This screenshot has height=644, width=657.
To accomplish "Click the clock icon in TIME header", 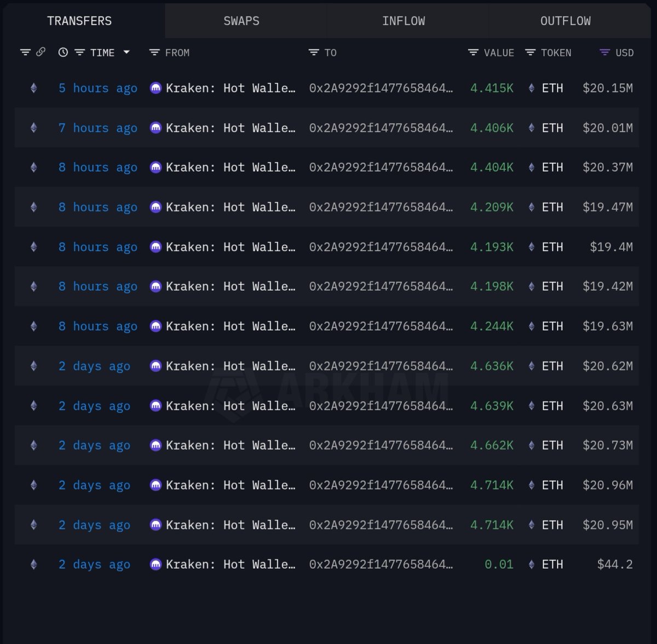I will [64, 53].
